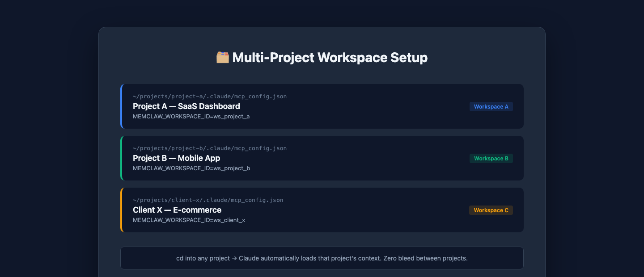Click the Project B — Mobile App title

(x=176, y=158)
